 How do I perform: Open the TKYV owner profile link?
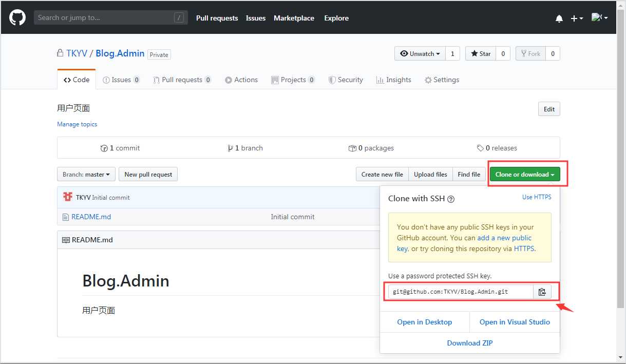point(77,53)
